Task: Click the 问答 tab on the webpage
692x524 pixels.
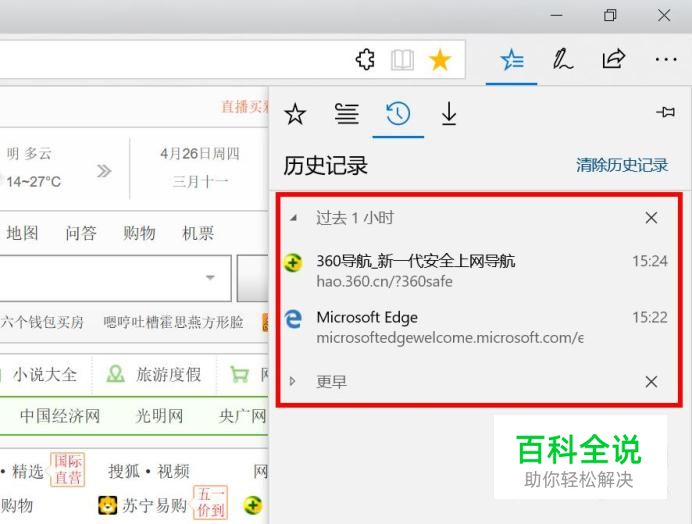Action: pyautogui.click(x=81, y=233)
